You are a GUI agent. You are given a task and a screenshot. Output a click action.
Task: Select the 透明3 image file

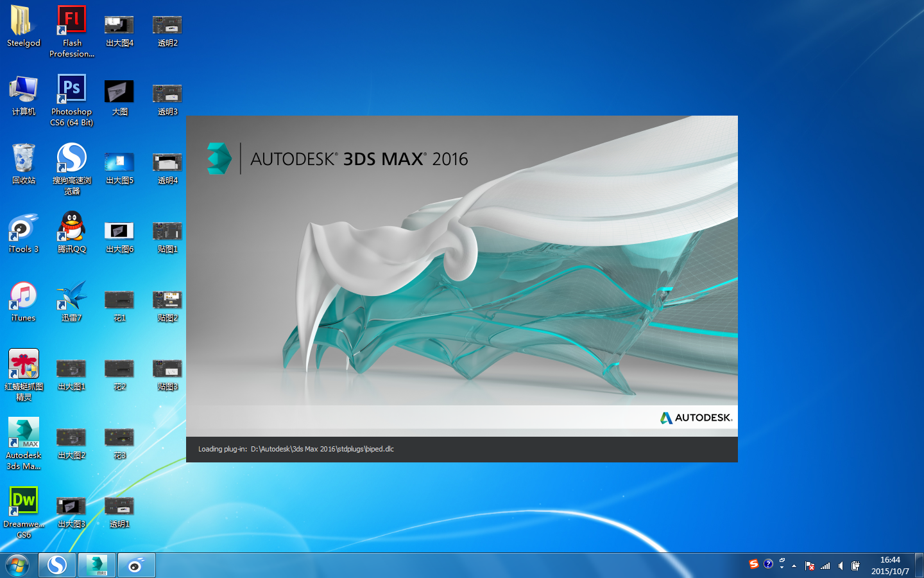167,100
